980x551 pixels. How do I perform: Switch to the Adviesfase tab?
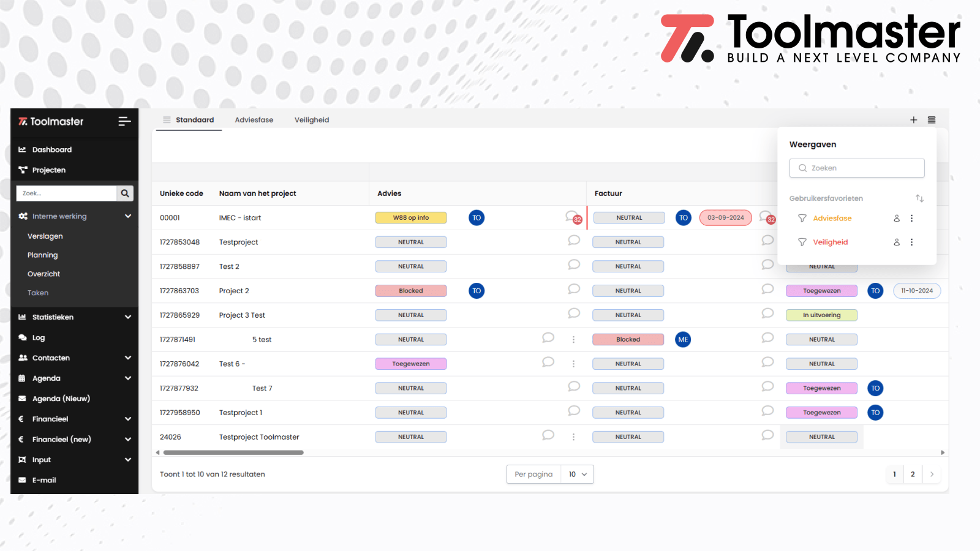tap(254, 120)
